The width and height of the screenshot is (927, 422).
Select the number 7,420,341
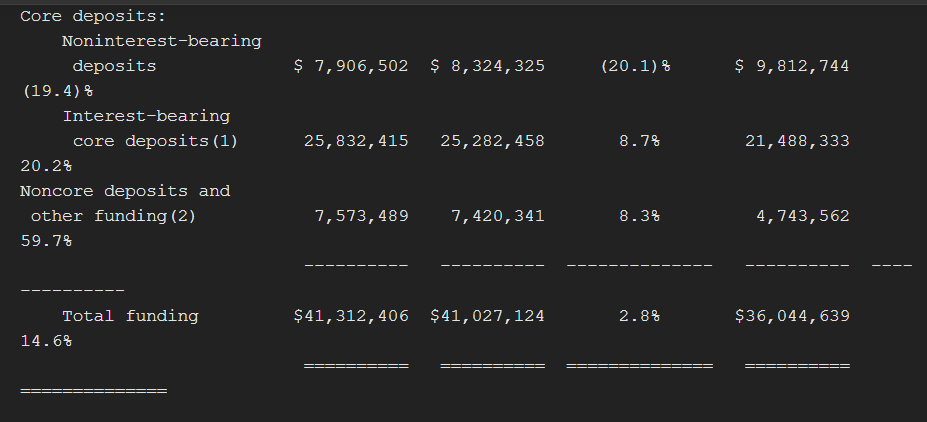pos(497,215)
